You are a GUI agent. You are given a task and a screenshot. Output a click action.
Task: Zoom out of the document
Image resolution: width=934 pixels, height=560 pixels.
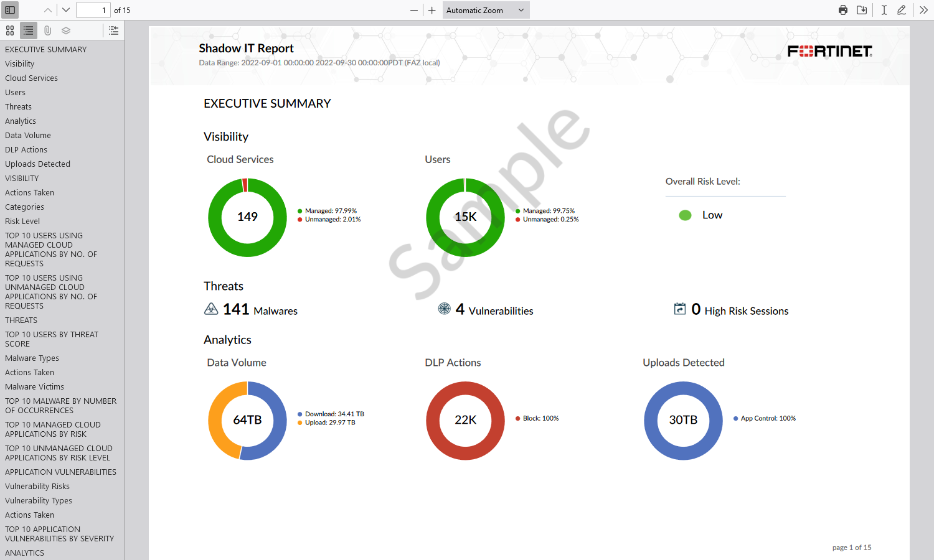coord(414,10)
